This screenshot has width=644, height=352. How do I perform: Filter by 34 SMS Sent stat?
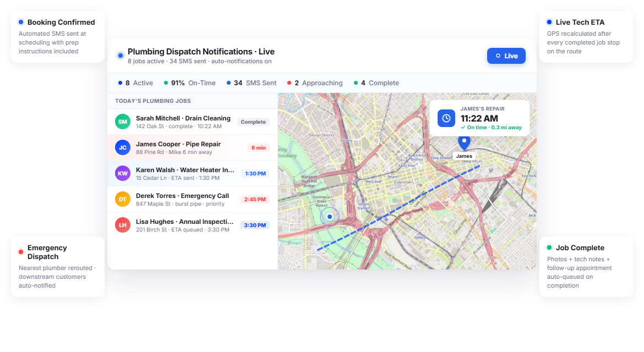point(252,83)
